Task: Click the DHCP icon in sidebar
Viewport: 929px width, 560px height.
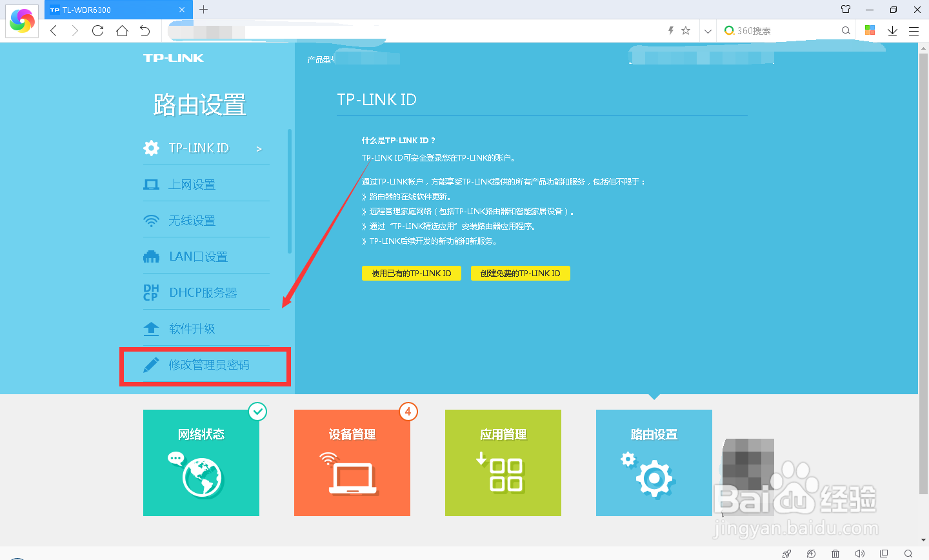Action: pos(151,293)
